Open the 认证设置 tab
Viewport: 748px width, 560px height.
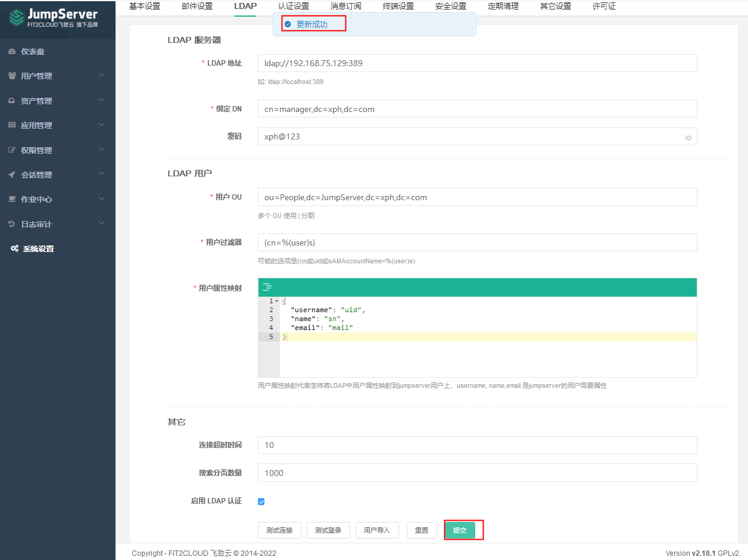pos(294,7)
